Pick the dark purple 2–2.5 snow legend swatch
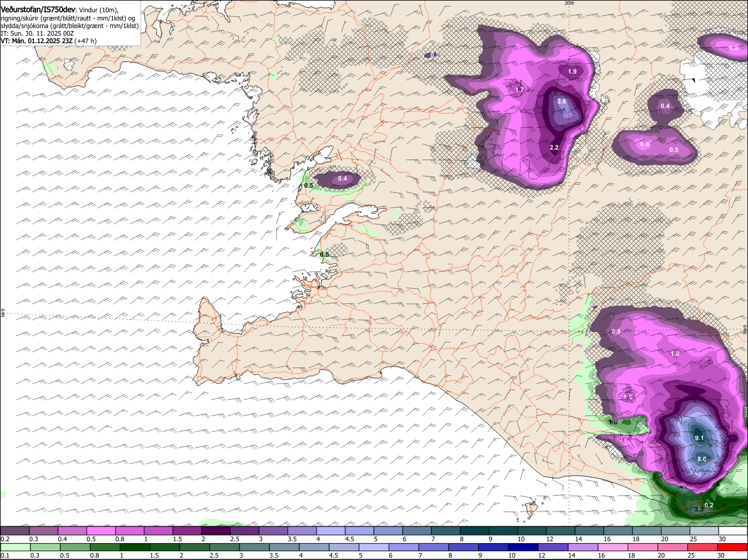The width and height of the screenshot is (748, 560). (215, 531)
